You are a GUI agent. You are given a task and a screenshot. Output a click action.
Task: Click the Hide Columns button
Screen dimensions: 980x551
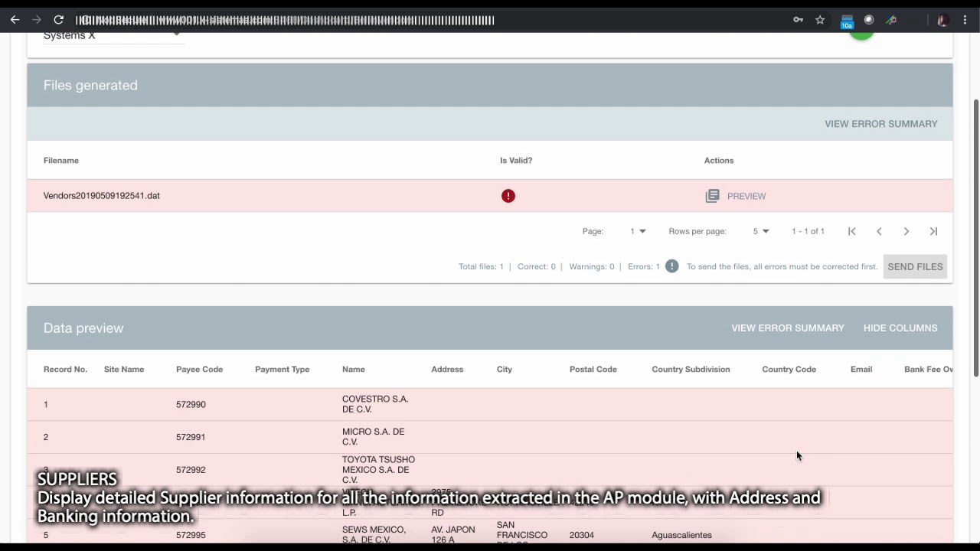click(x=900, y=328)
